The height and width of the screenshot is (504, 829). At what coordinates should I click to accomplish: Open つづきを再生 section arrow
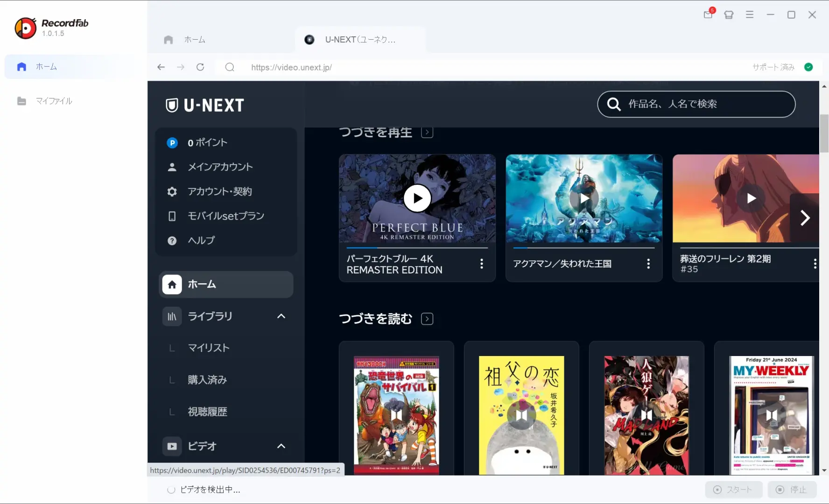click(427, 133)
